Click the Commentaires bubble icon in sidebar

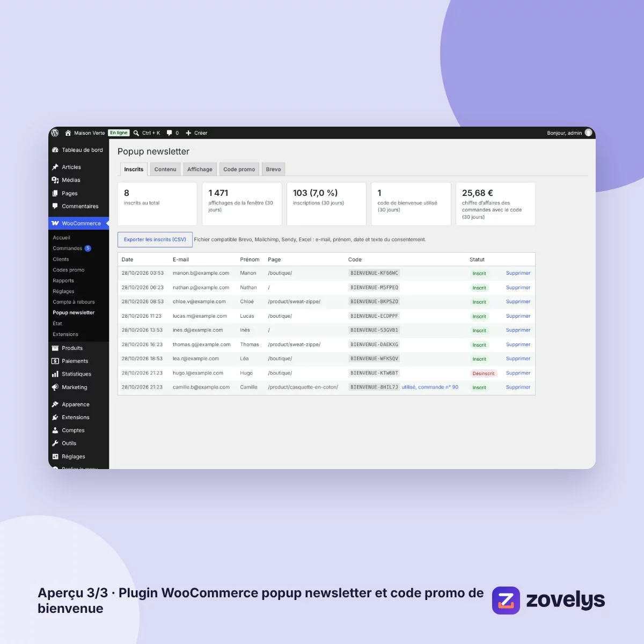pos(55,206)
